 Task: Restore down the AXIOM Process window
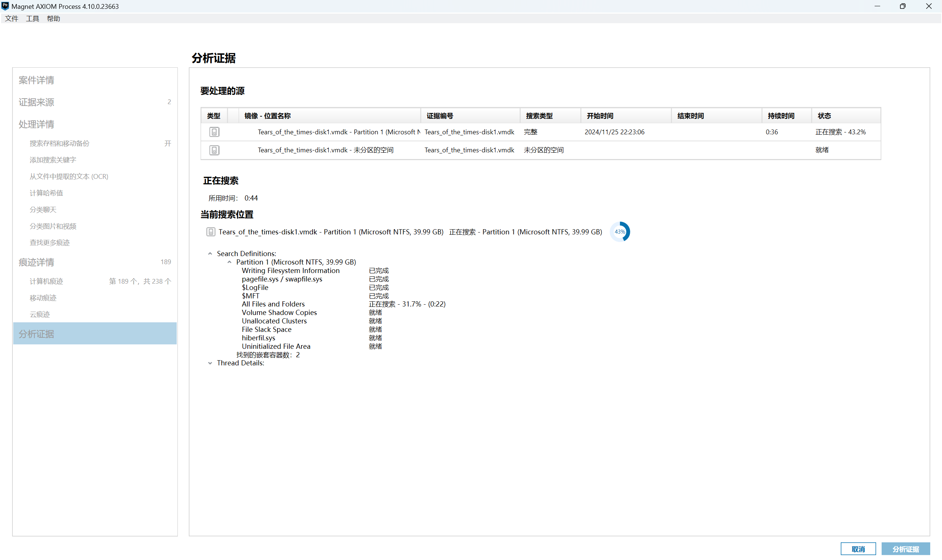click(903, 6)
